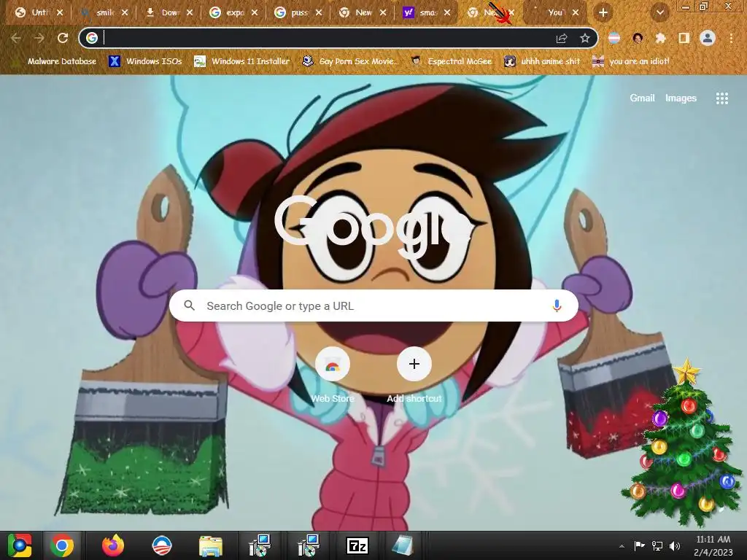
Task: Close the 'Untit' tab
Action: click(x=60, y=13)
